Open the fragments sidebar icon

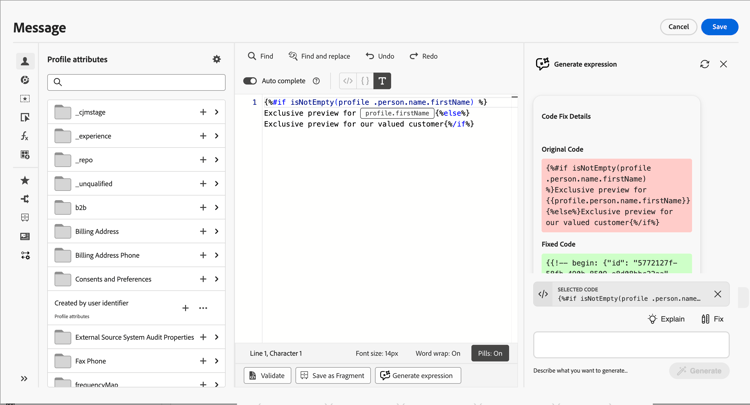pos(25,199)
